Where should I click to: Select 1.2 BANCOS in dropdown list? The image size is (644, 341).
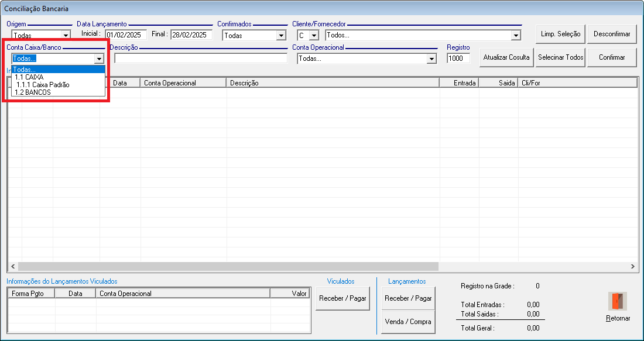[x=33, y=92]
